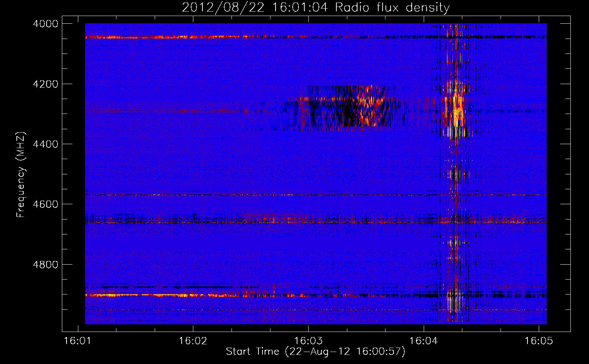
Task: Click the 16:01 time tick label
Action: (x=78, y=341)
